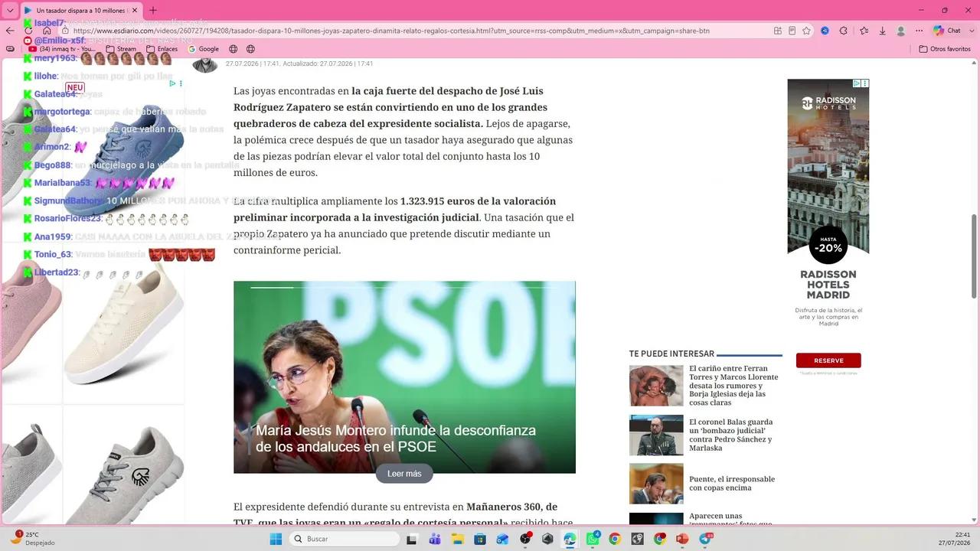
Task: Expand the Chat pane chevron
Action: [x=970, y=31]
